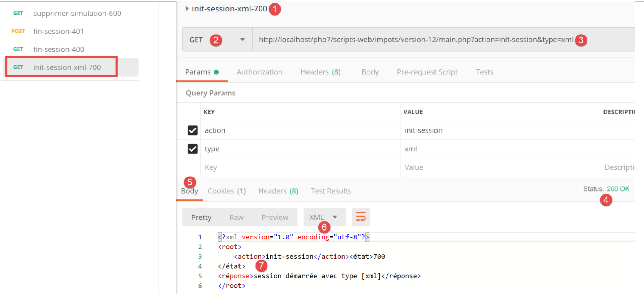
Task: Open the request Headers (8) tab
Action: tap(320, 72)
